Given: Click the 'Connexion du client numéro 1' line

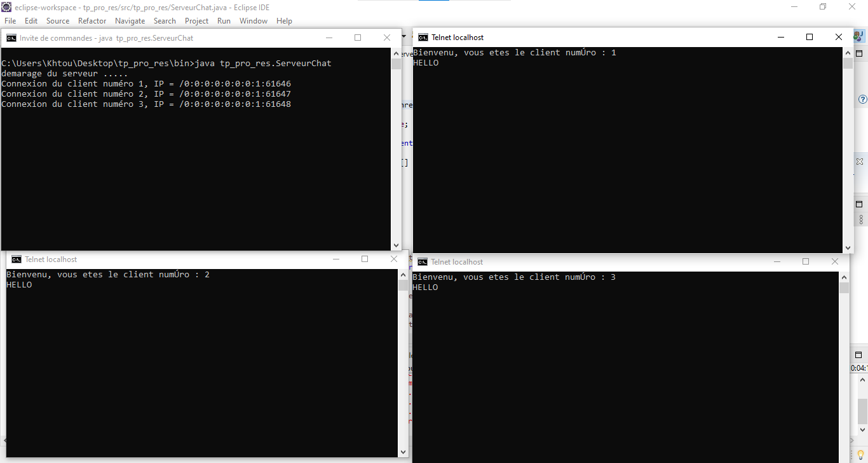Looking at the screenshot, I should (x=146, y=83).
